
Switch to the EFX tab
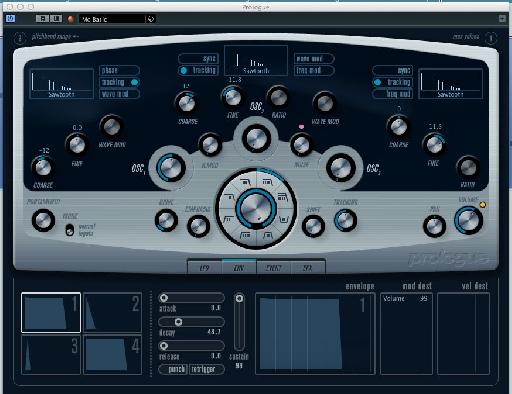pos(308,267)
